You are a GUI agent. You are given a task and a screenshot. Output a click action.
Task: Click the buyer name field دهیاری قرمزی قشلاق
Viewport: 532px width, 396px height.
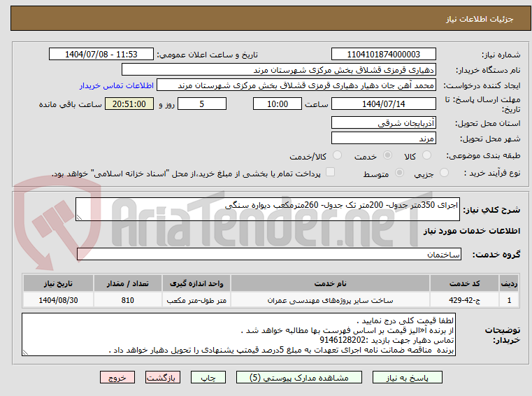coord(278,70)
